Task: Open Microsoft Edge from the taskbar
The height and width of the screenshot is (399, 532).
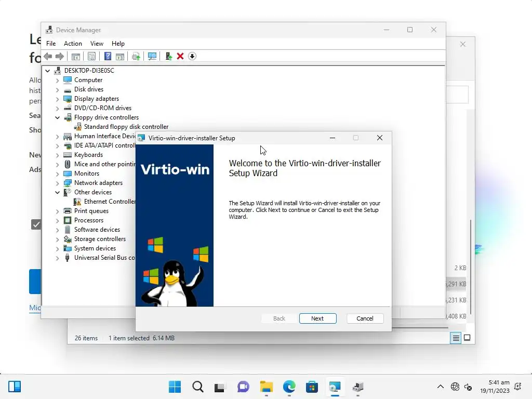Action: (289, 387)
